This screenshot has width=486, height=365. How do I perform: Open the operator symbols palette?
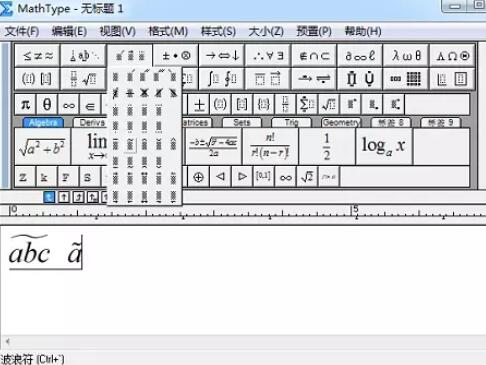point(176,56)
